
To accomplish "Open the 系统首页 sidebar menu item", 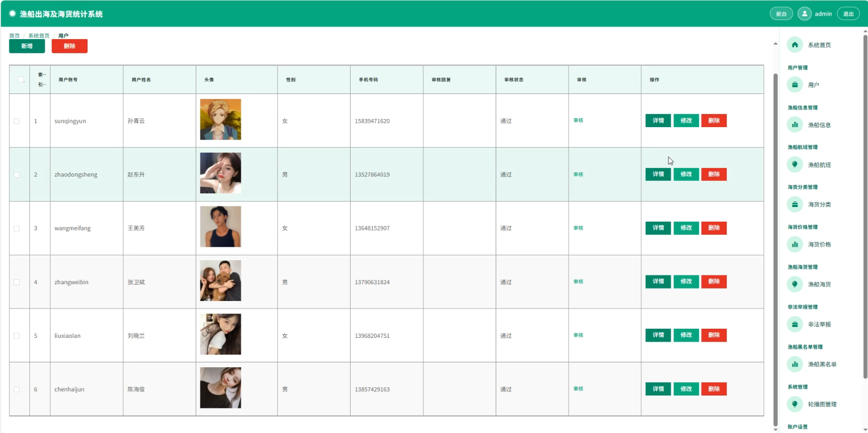I will tap(819, 45).
